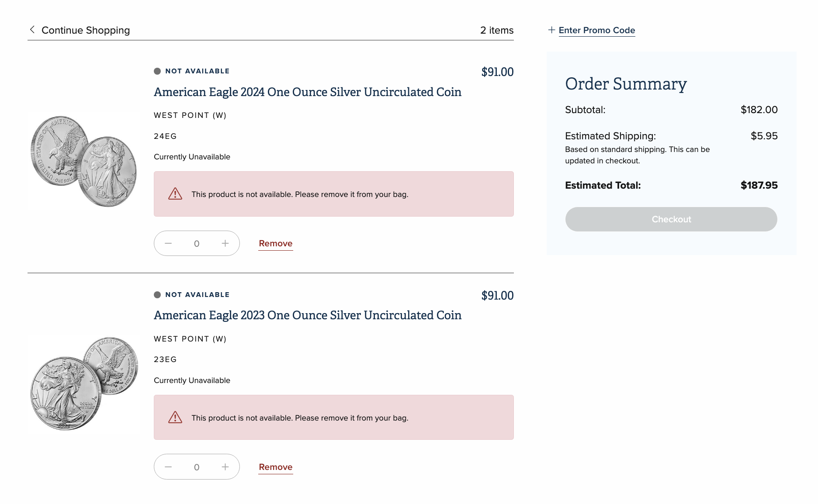Click the not-available alert message for 2023 coin

(x=300, y=418)
